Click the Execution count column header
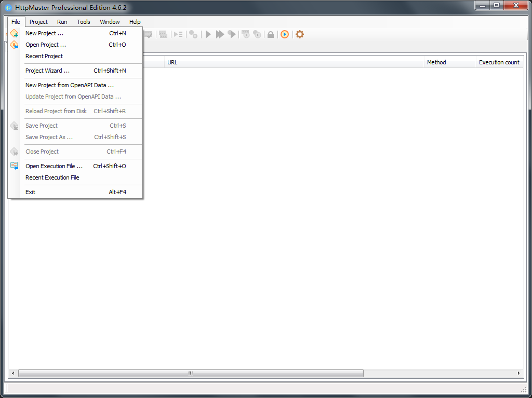Screen dimensions: 532x398 point(499,62)
